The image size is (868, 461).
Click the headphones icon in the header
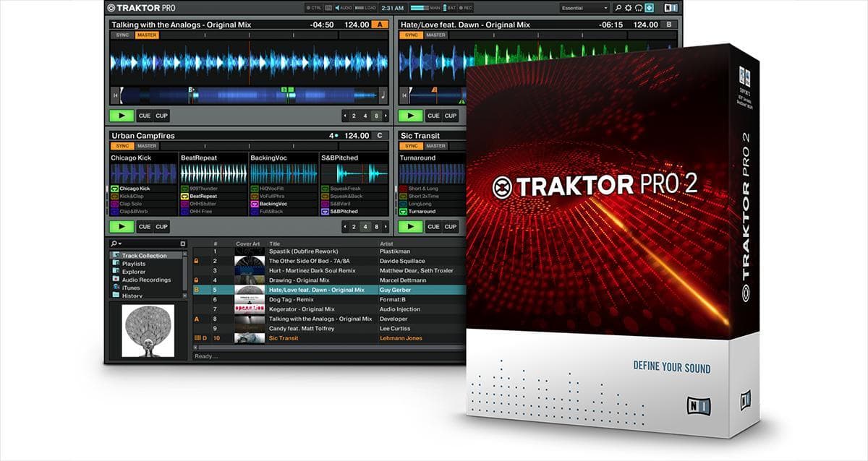(x=639, y=8)
